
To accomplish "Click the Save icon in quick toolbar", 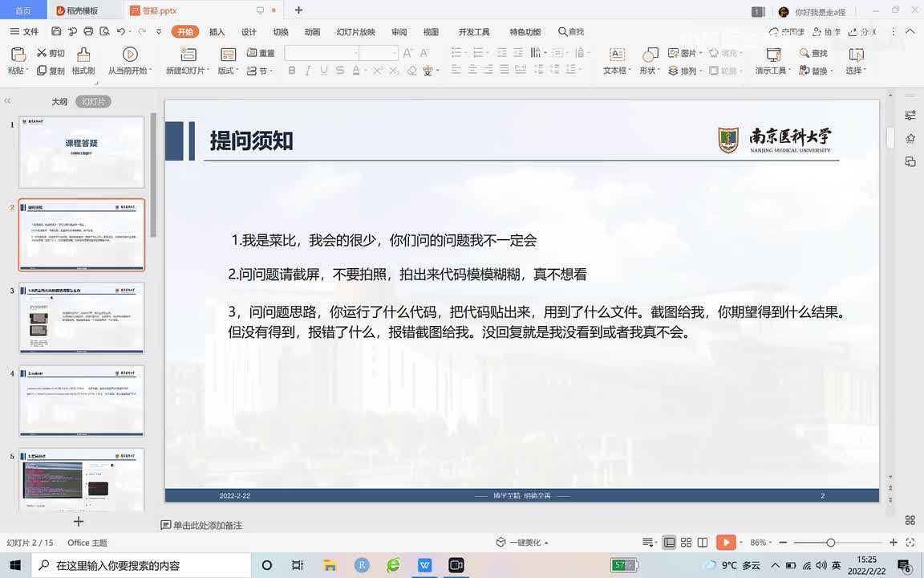I will click(x=57, y=31).
